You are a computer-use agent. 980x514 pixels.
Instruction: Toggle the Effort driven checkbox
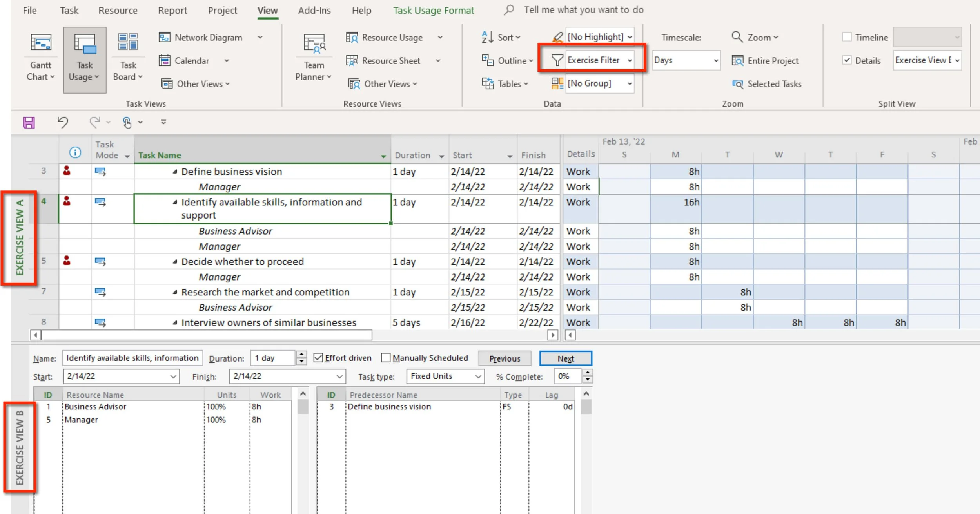tap(318, 358)
